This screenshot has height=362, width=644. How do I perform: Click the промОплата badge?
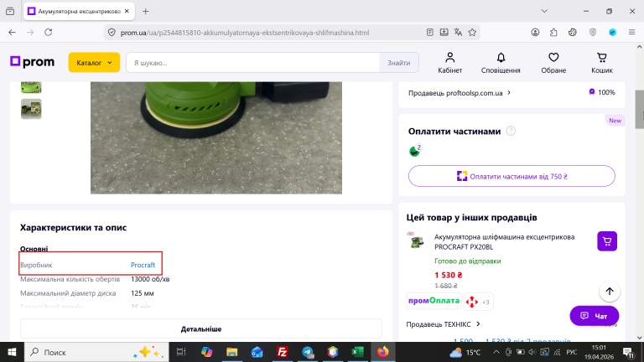click(x=434, y=301)
